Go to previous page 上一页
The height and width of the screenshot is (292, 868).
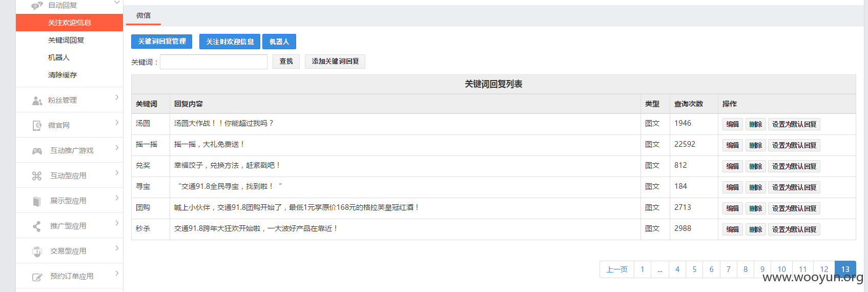[x=617, y=269]
